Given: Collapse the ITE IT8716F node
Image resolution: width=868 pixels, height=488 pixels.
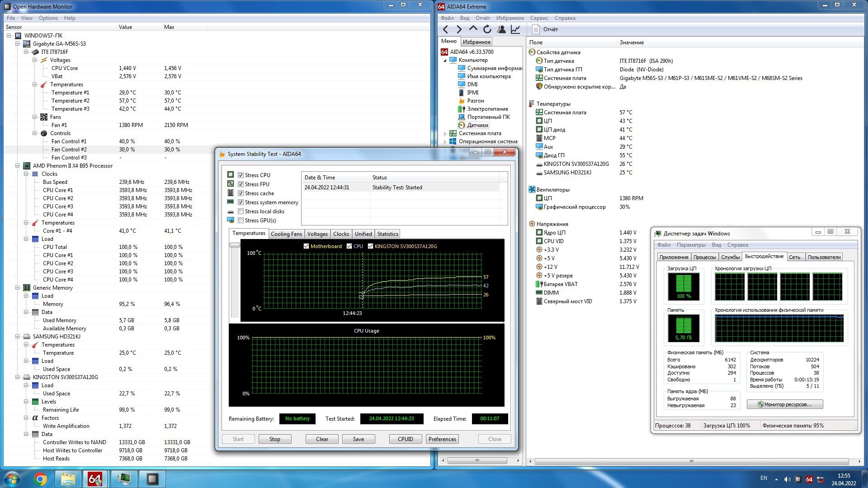Looking at the screenshot, I should tap(26, 52).
